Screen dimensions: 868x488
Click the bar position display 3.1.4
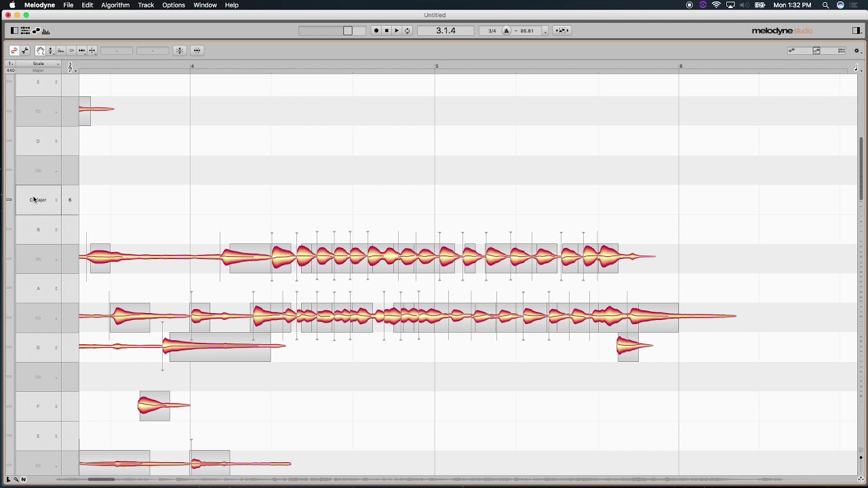point(446,30)
